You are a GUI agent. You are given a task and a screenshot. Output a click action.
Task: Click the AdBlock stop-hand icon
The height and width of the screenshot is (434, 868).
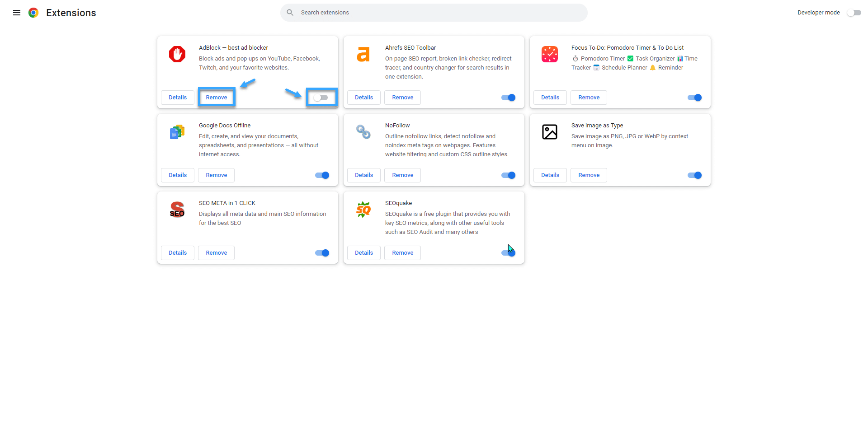pos(177,54)
